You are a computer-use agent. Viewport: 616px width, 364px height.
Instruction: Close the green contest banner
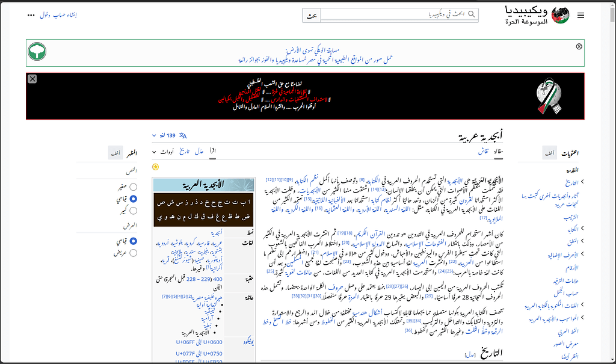pyautogui.click(x=579, y=46)
